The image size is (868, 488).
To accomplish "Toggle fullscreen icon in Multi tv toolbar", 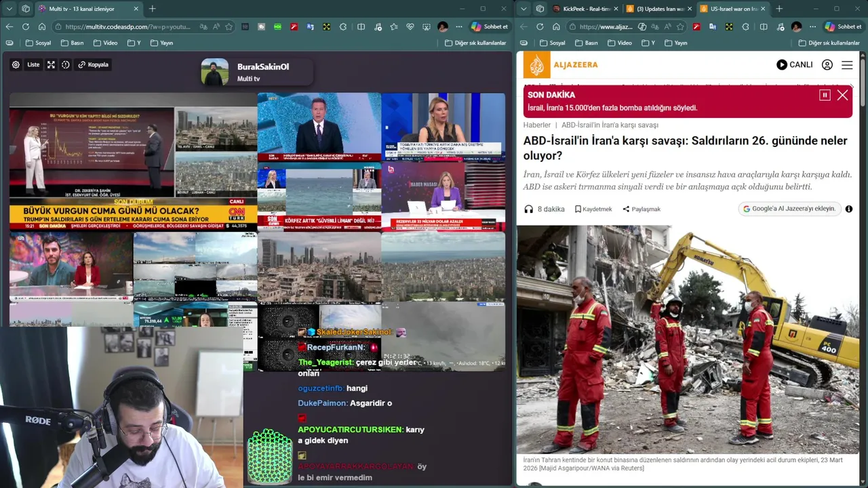I will (51, 65).
